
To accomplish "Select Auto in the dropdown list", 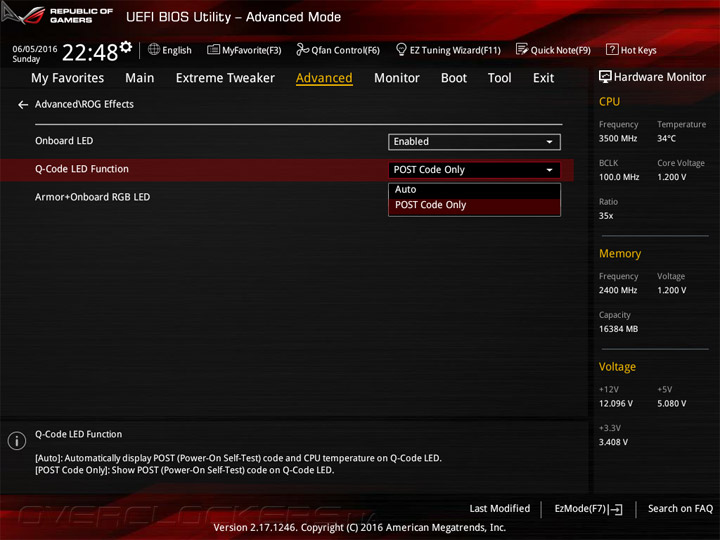I will click(474, 190).
